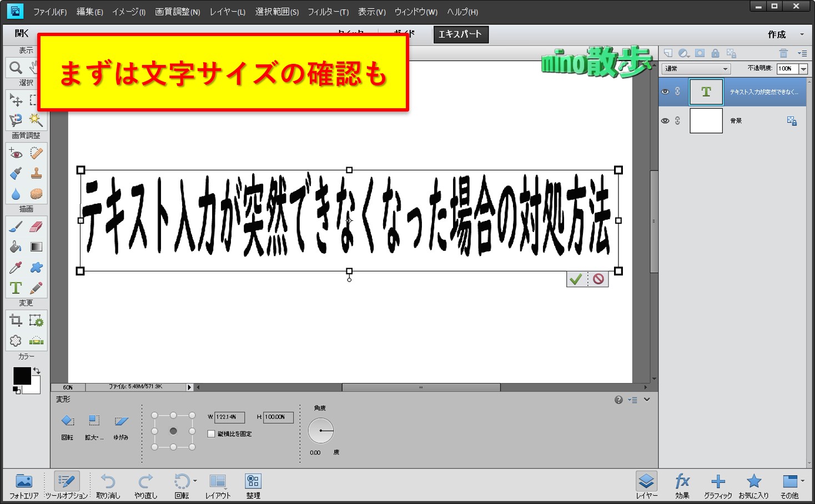Hide the 背景 layer via eye icon
Screen dimensions: 815x504
pos(665,120)
